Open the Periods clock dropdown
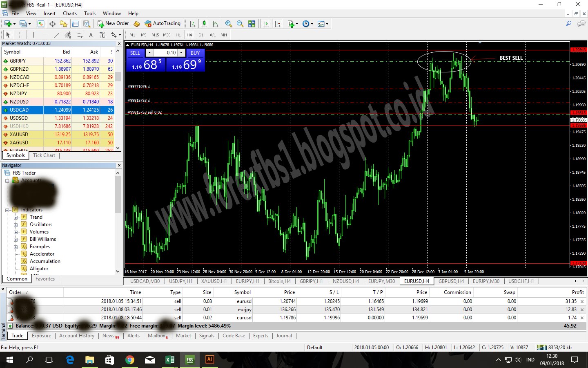This screenshot has width=588, height=368. (x=308, y=24)
